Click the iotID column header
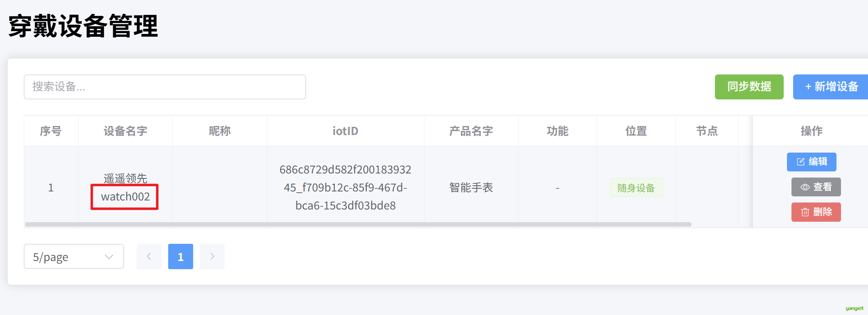The height and width of the screenshot is (315, 868). (x=345, y=131)
